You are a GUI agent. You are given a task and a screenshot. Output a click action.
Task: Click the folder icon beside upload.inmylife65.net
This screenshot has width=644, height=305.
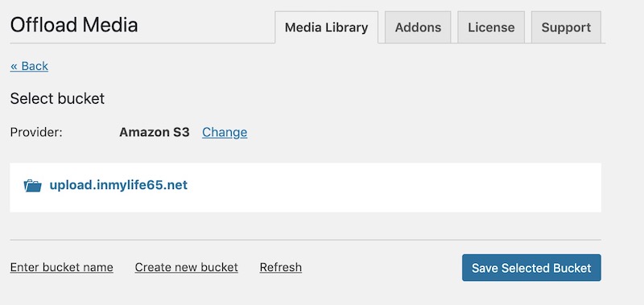click(32, 186)
